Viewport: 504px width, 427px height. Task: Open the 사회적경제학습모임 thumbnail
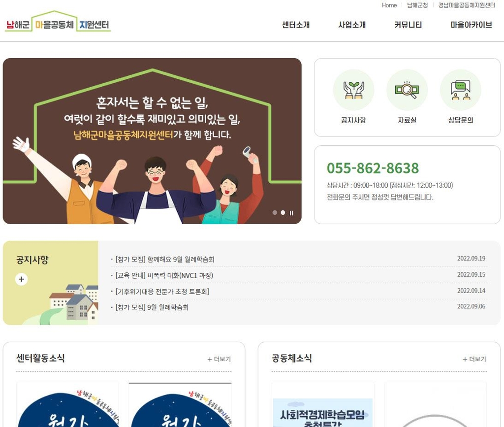323,405
